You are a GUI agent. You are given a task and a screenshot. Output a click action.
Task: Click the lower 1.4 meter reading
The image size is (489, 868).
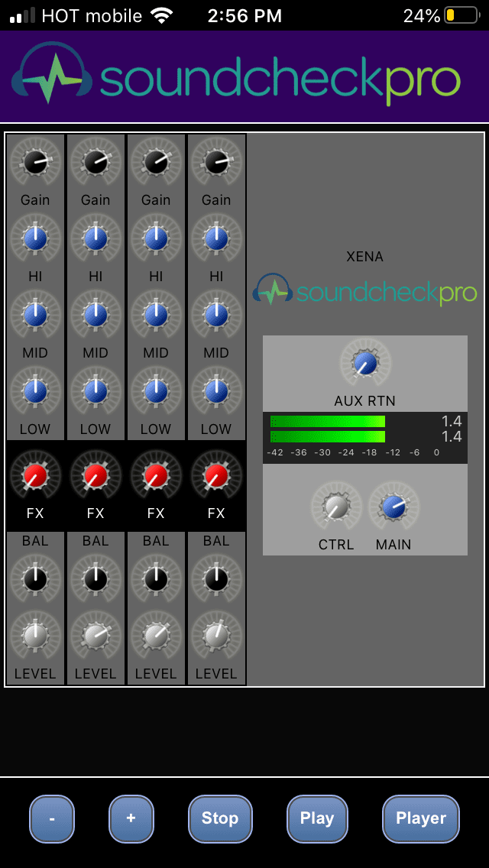[x=452, y=437]
